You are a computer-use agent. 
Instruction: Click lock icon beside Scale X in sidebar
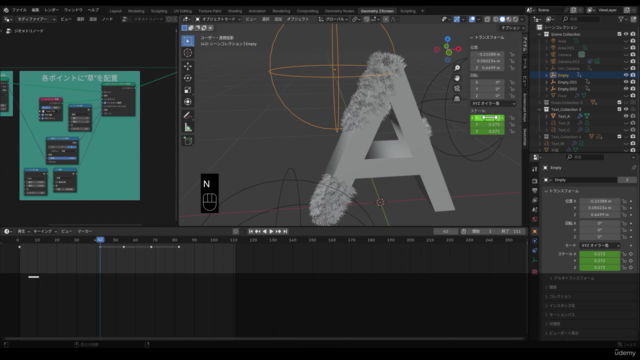tap(512, 118)
